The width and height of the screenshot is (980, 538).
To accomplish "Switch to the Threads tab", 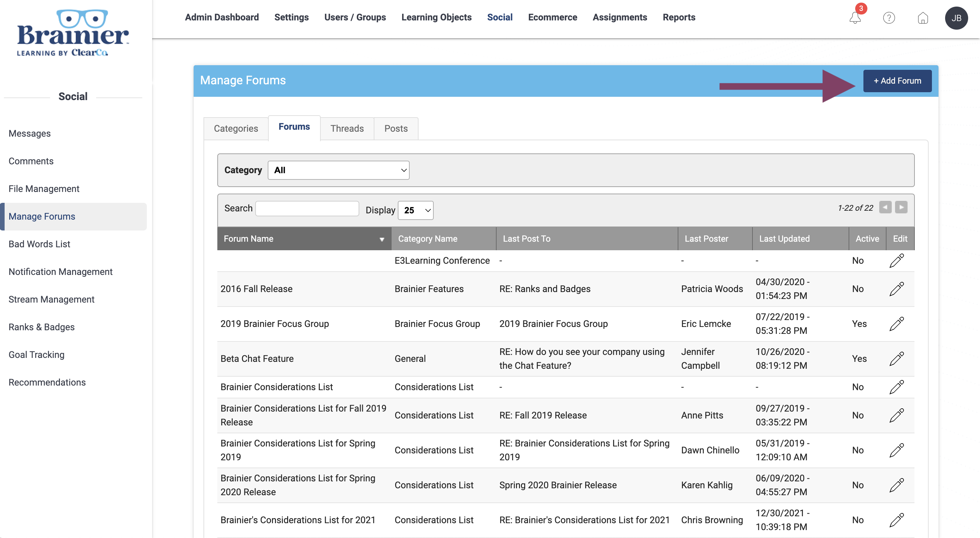I will (347, 129).
